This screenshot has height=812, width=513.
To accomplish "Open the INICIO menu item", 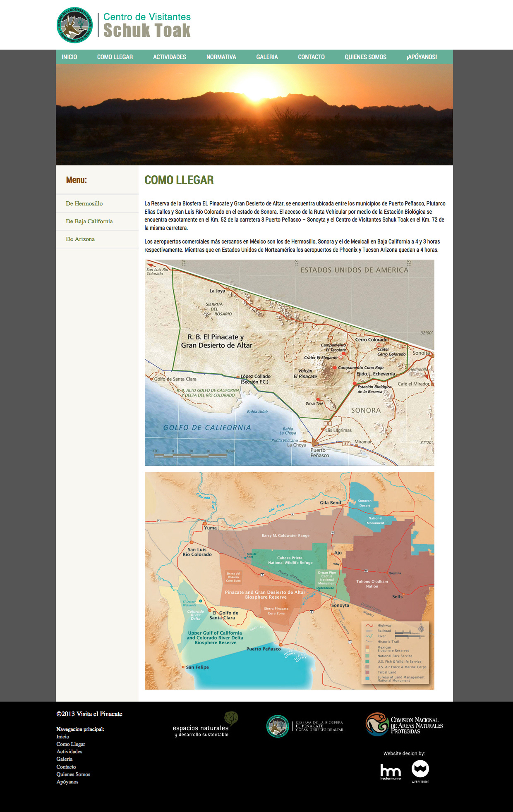I will coord(70,57).
